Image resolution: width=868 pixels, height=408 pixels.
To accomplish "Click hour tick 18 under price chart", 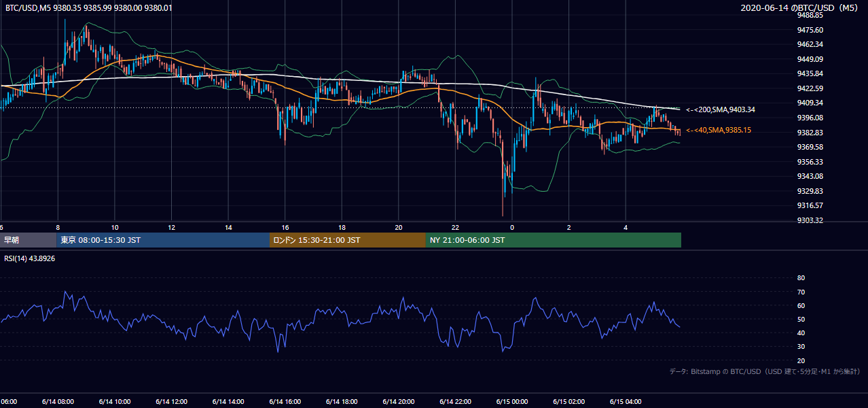I will [342, 228].
